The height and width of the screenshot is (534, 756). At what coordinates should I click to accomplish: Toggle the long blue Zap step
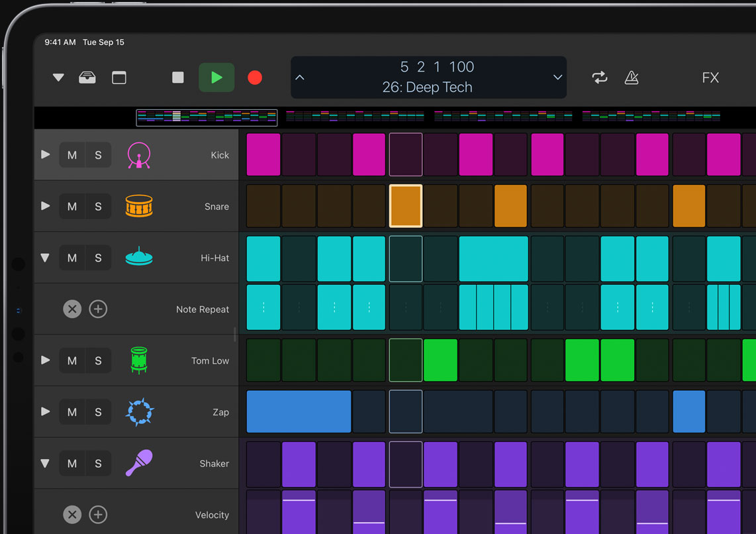pyautogui.click(x=299, y=411)
